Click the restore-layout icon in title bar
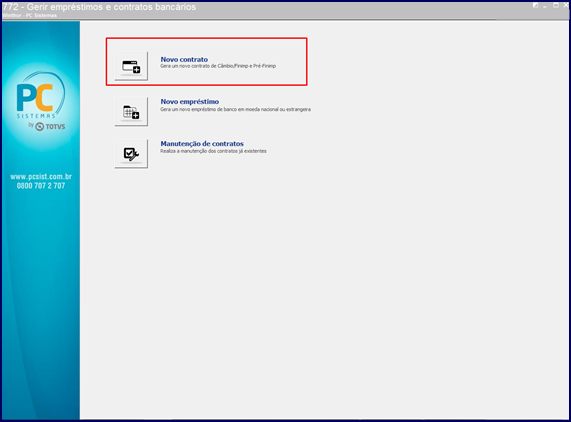 535,5
